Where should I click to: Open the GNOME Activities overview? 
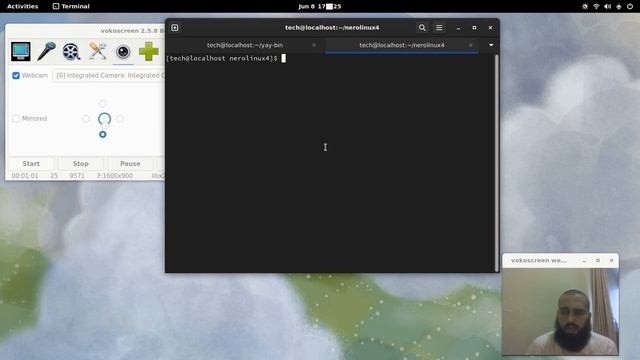click(22, 6)
